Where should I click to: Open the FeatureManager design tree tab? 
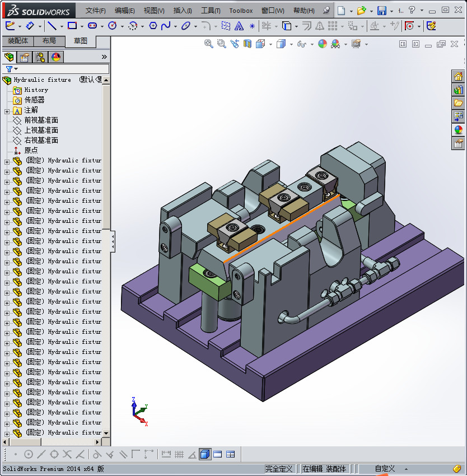coord(9,57)
